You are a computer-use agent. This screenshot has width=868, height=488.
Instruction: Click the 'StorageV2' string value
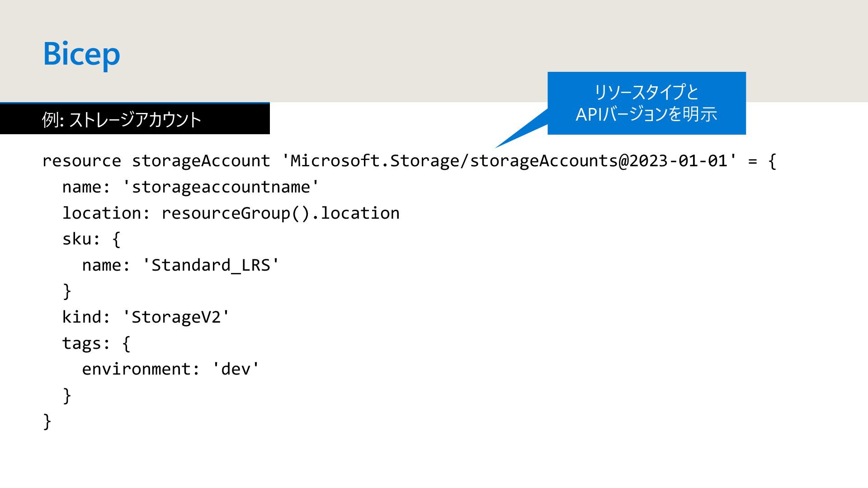pos(176,317)
